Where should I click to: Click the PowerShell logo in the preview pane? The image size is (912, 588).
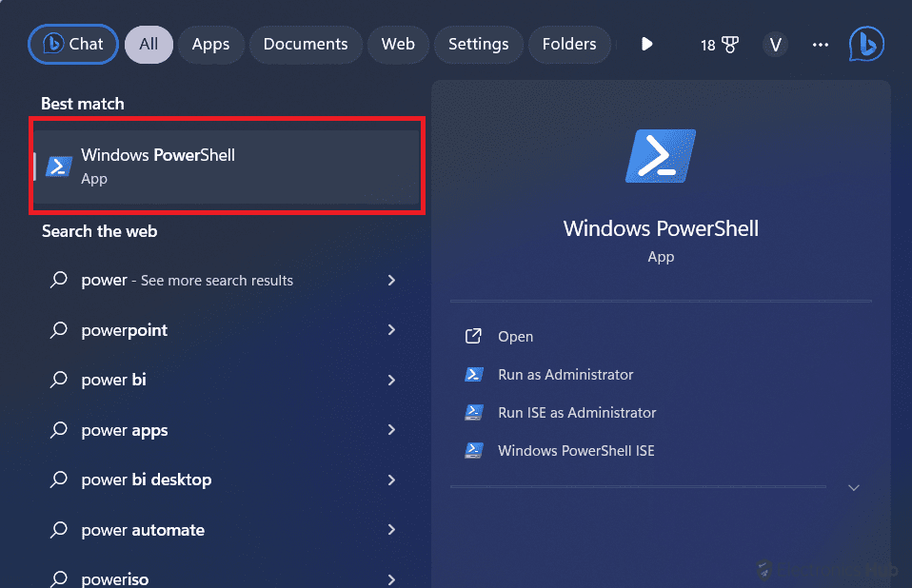click(x=661, y=155)
